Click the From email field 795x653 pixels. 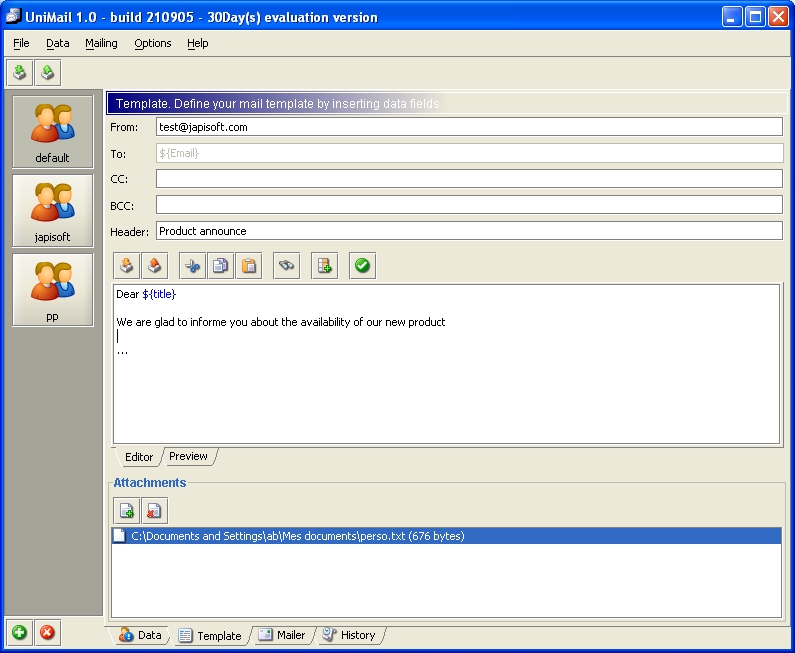[x=469, y=127]
